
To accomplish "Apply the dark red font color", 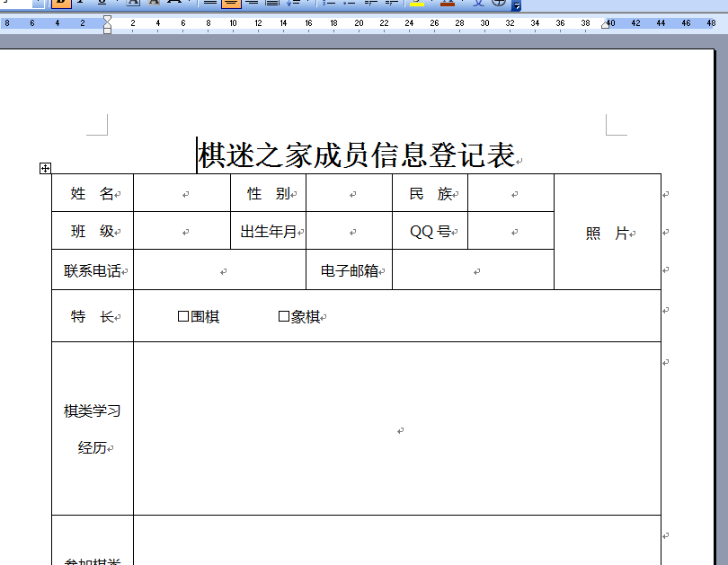I will (447, 4).
